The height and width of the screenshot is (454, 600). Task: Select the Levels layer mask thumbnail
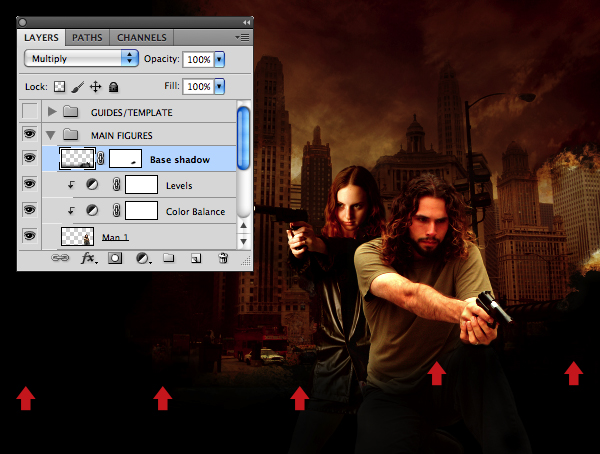pyautogui.click(x=142, y=185)
